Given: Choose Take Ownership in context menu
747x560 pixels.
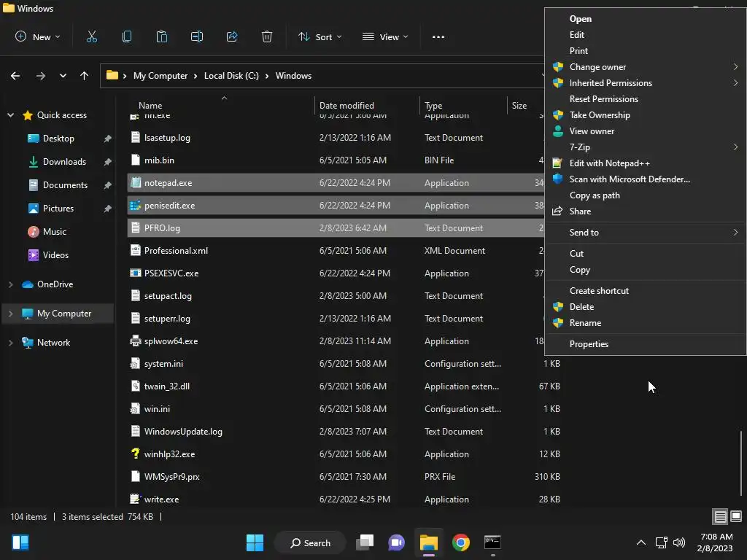Looking at the screenshot, I should tap(646, 115).
